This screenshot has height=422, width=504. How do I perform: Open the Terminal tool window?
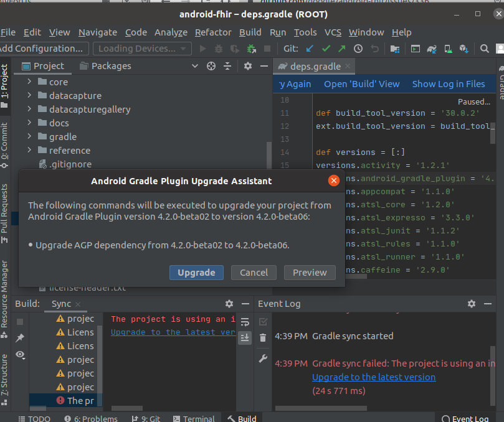tap(194, 418)
